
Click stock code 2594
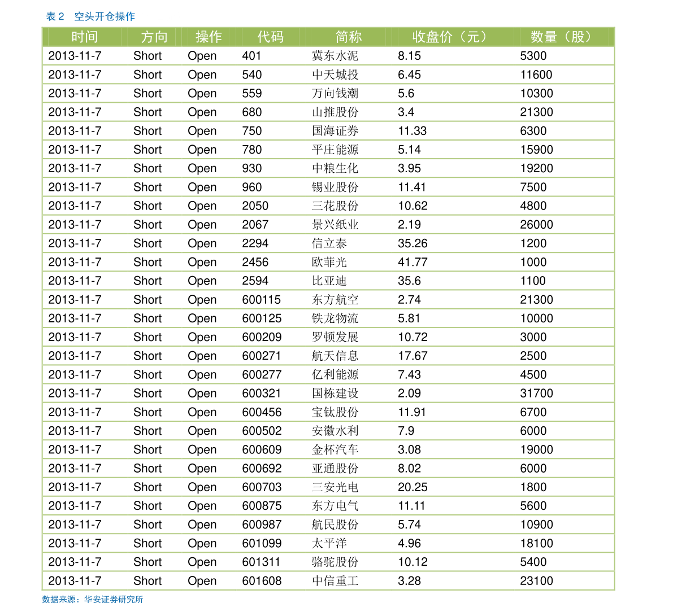(255, 281)
